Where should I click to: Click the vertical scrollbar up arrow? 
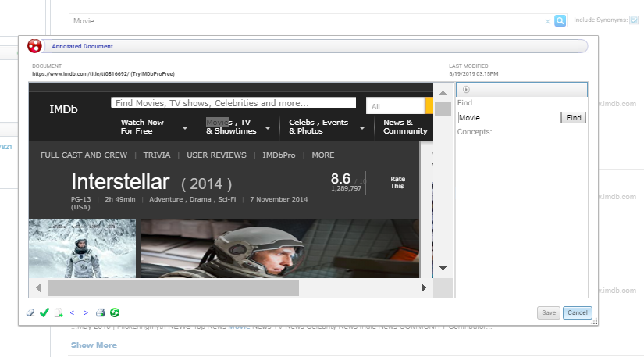[443, 93]
